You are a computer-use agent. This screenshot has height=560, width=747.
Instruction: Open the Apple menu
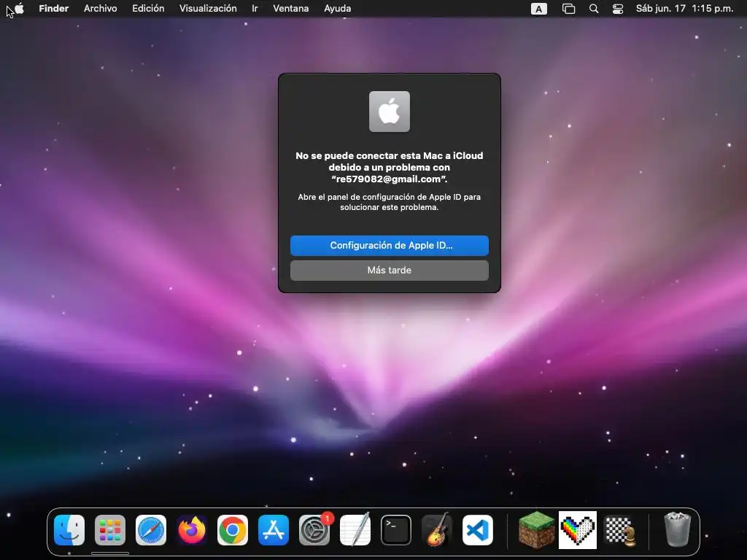[x=19, y=9]
